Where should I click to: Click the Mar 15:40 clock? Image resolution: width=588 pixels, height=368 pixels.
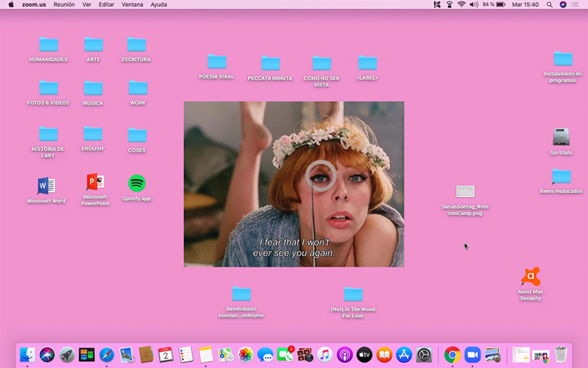point(525,5)
